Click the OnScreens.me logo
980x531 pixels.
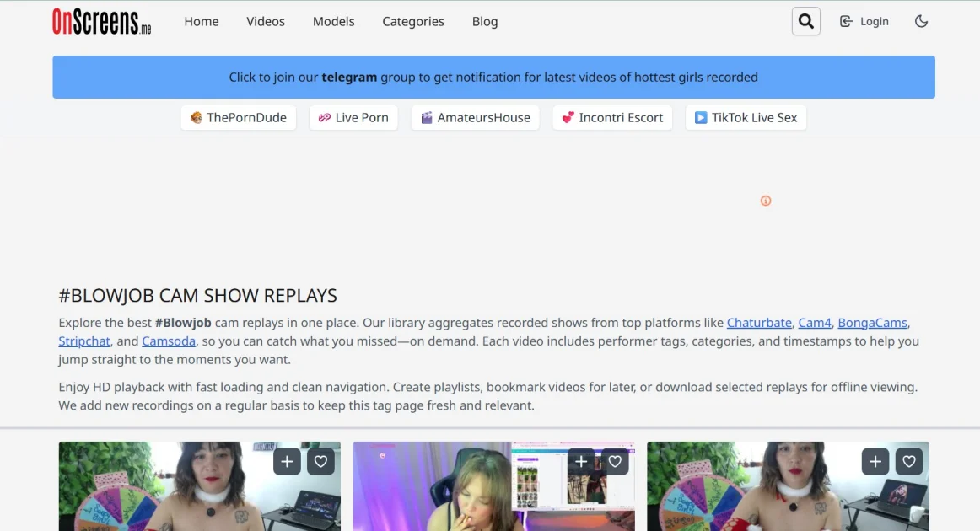click(x=102, y=21)
